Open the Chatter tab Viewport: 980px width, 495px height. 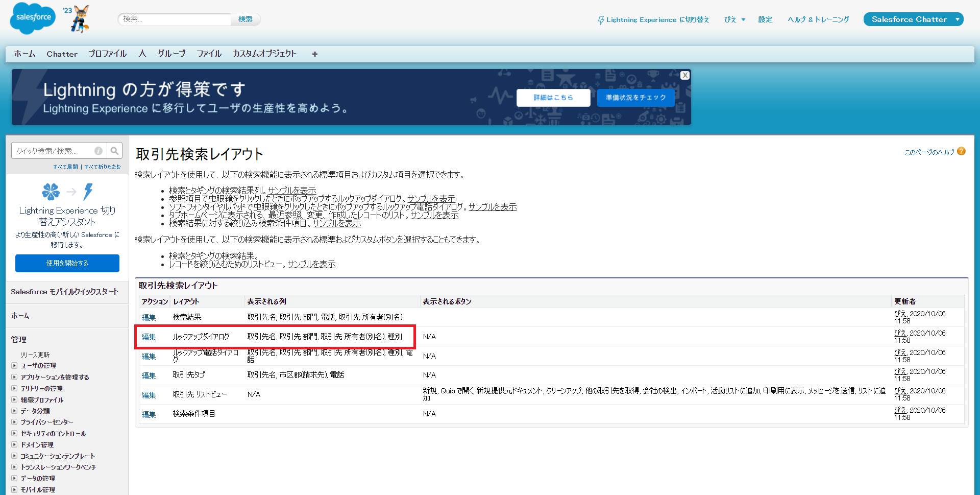click(62, 54)
